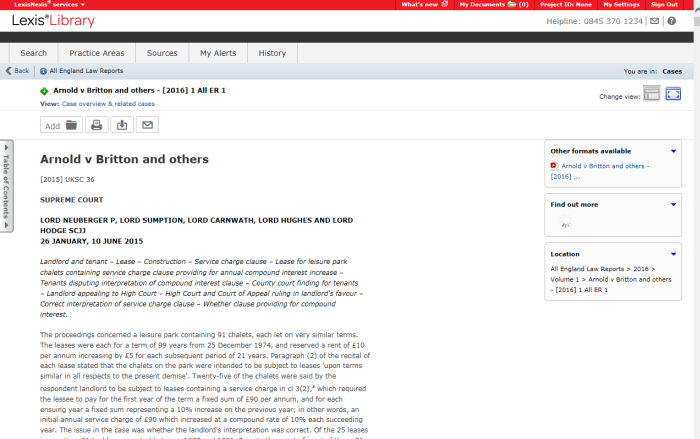Switch to full screen document view
Screen dimensions: 700x439
pyautogui.click(x=673, y=94)
